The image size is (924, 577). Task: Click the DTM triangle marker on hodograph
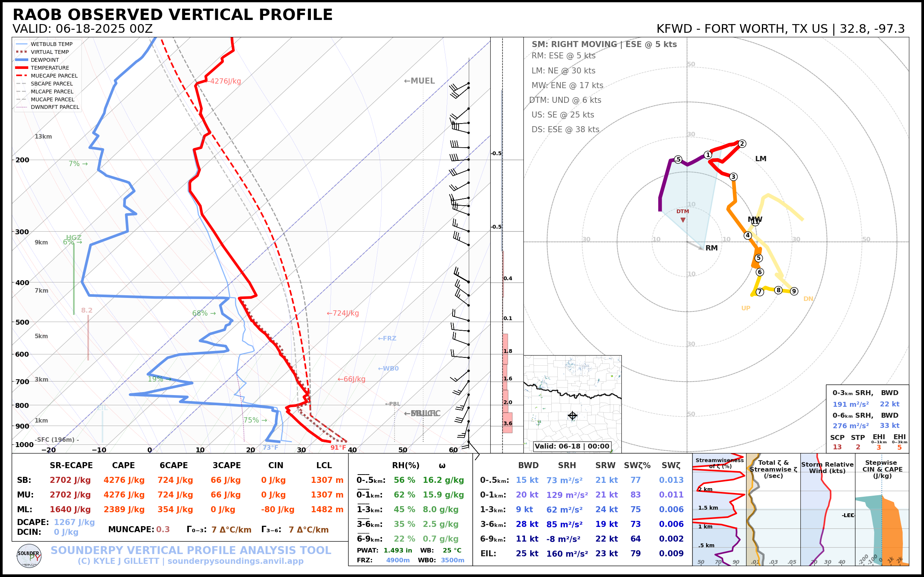point(683,220)
